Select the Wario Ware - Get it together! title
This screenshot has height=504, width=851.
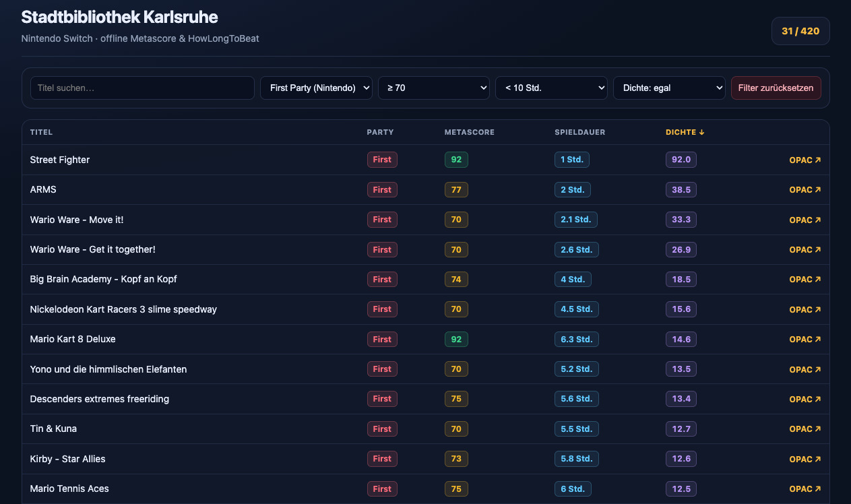pyautogui.click(x=93, y=249)
